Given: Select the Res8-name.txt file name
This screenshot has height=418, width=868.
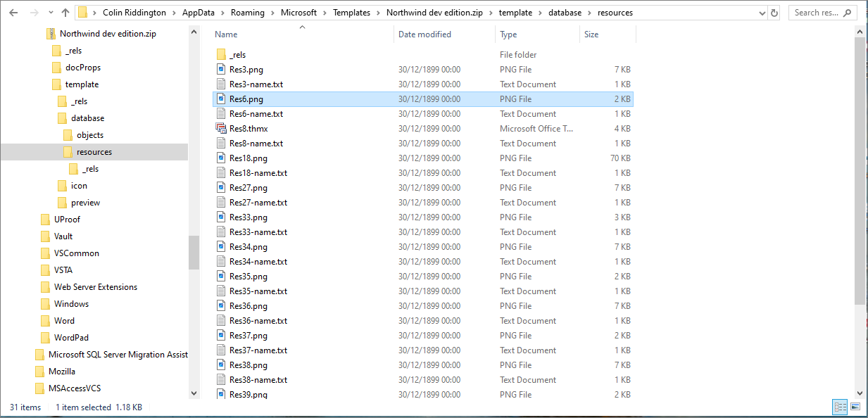Looking at the screenshot, I should 256,144.
